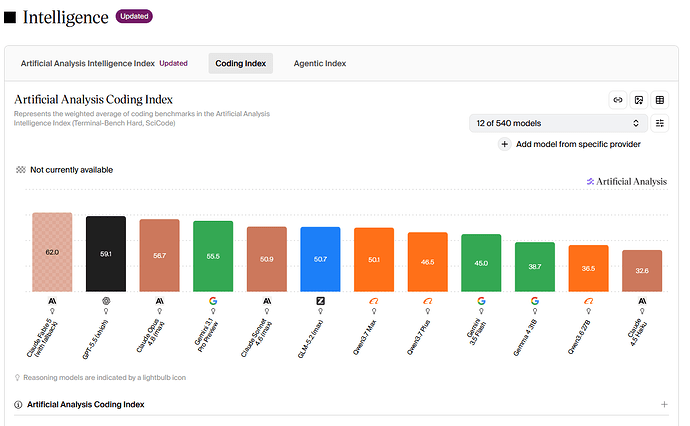Click OpenAI logo under GPT-5.5 bar

pyautogui.click(x=106, y=301)
